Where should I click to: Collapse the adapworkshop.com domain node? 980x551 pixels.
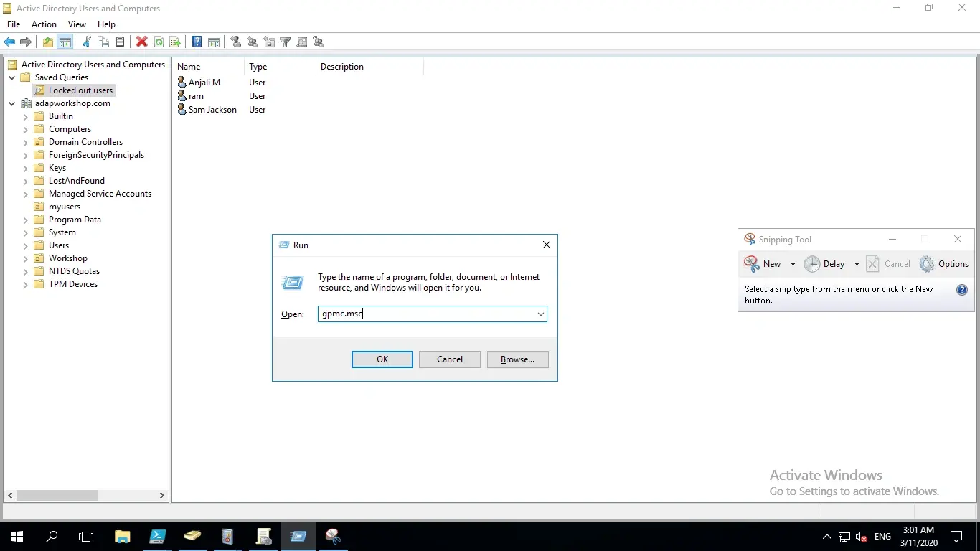[12, 103]
